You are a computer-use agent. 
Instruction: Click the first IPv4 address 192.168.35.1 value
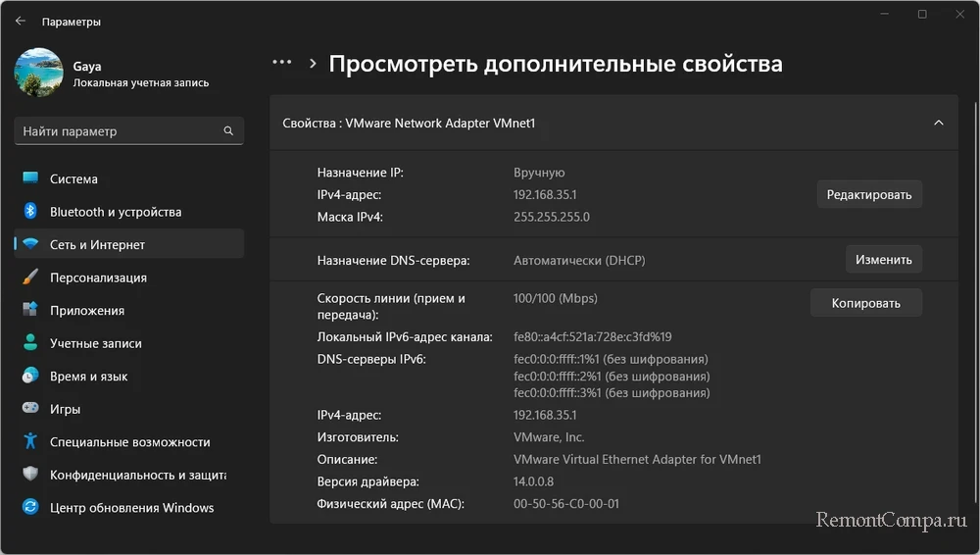pyautogui.click(x=545, y=194)
